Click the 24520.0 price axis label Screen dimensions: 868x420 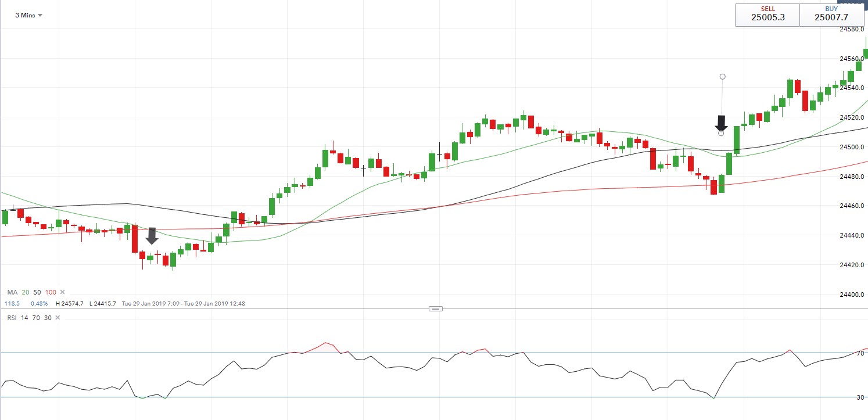(x=853, y=118)
